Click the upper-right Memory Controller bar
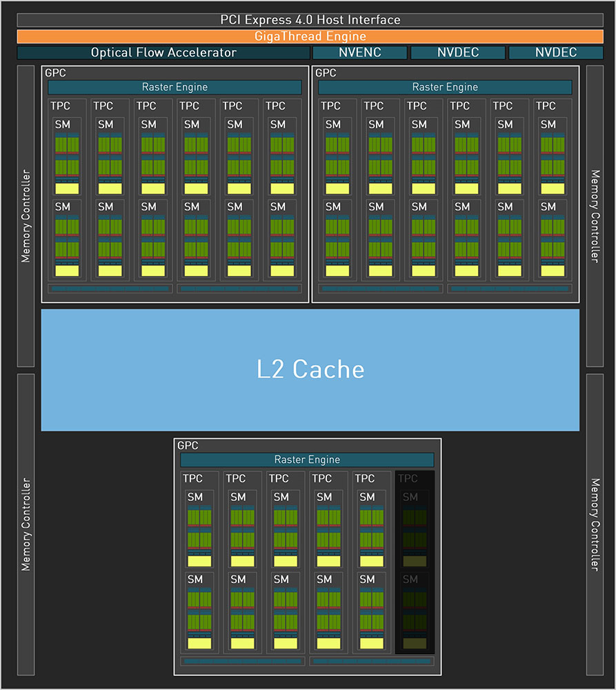 [595, 216]
